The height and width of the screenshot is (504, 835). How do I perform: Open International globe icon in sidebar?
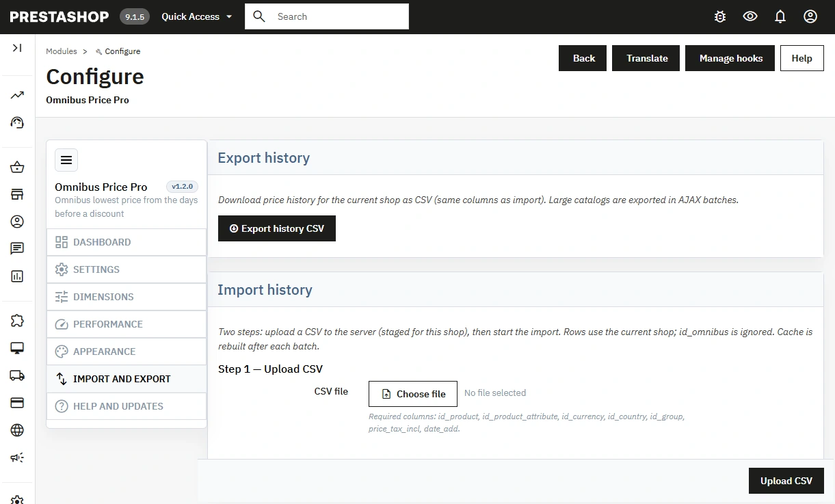point(17,430)
